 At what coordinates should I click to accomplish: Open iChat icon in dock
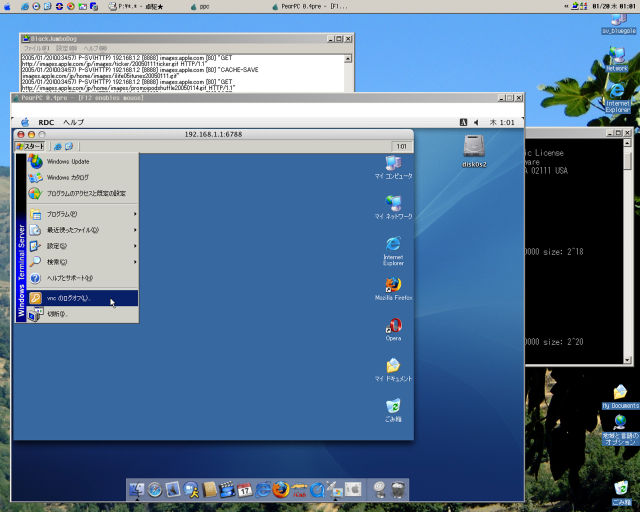click(x=191, y=490)
